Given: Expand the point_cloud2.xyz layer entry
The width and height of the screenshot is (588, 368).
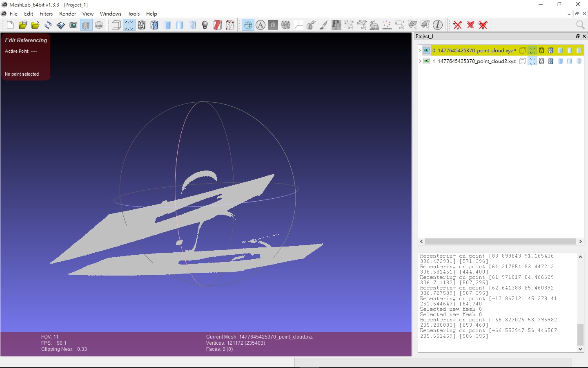Looking at the screenshot, I should (420, 61).
